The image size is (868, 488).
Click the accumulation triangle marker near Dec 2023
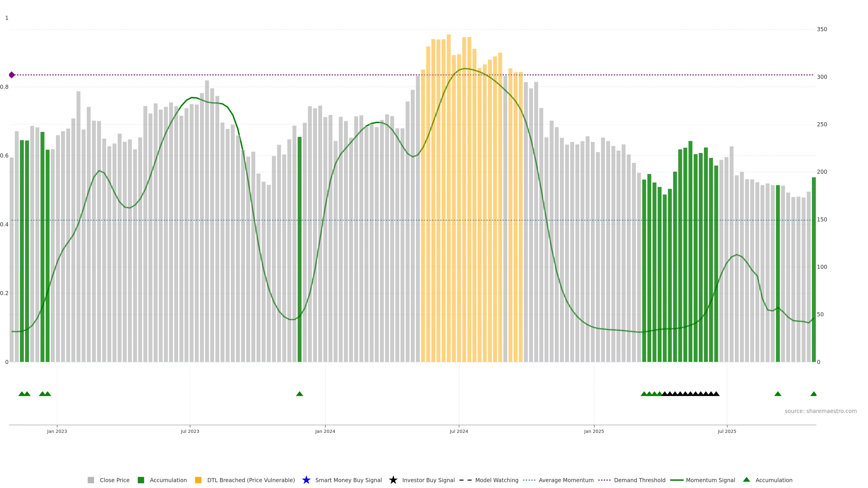click(300, 394)
